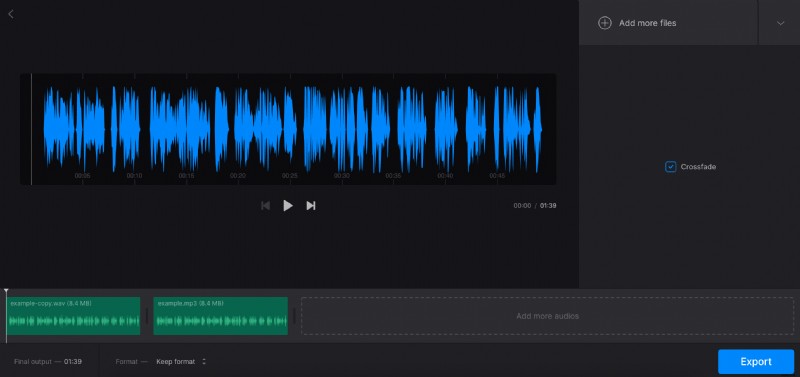Click the plus icon for adding files
This screenshot has height=377, width=800.
605,23
